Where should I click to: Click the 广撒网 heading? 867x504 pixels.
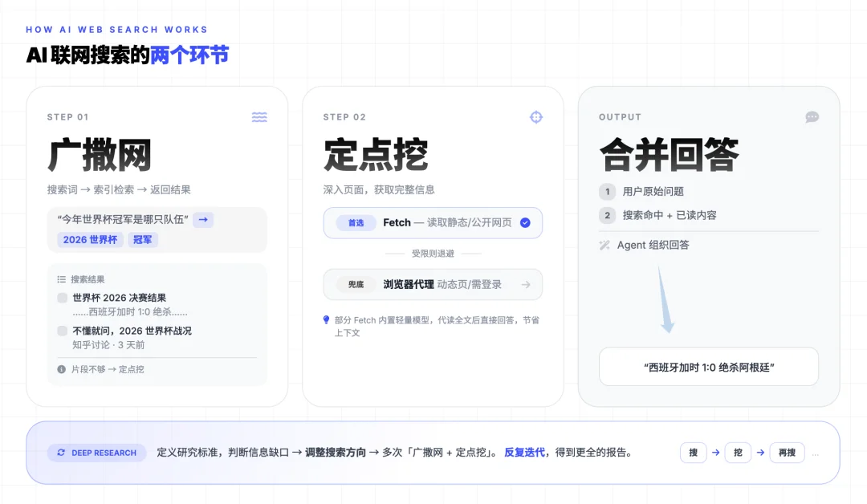100,155
